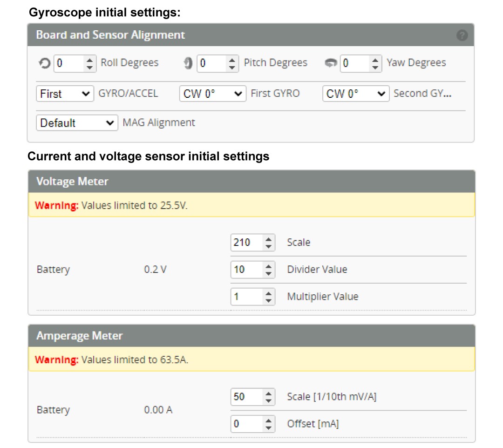Click the pitch rotation icon
This screenshot has width=503, height=448.
point(188,63)
